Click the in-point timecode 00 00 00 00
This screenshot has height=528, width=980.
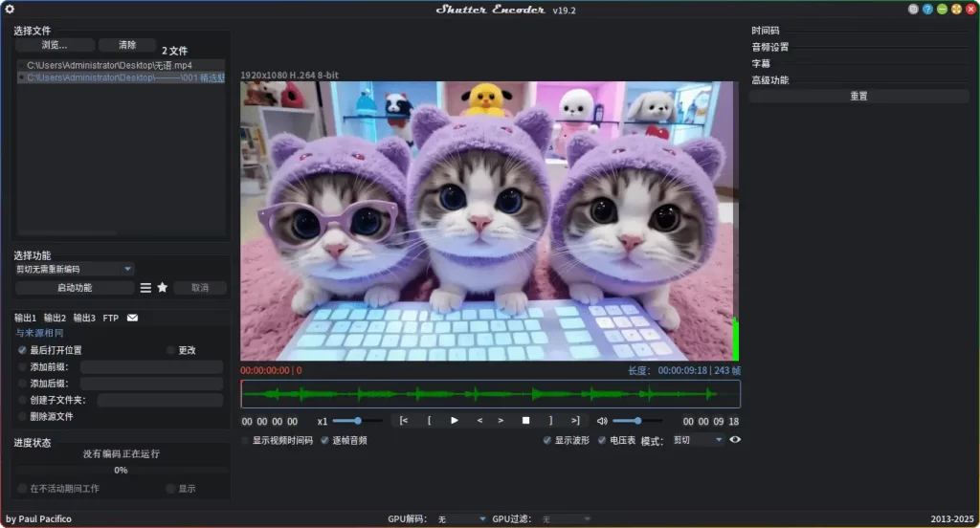click(270, 422)
